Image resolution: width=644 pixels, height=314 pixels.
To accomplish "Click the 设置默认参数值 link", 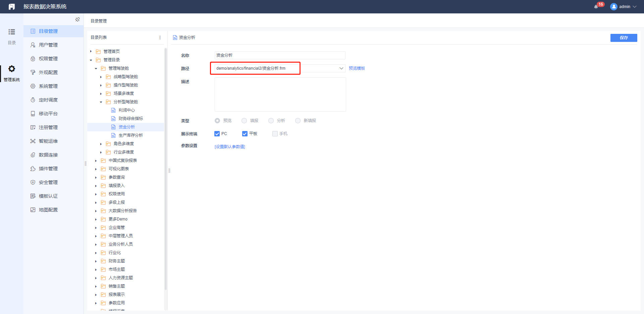I will pyautogui.click(x=230, y=147).
